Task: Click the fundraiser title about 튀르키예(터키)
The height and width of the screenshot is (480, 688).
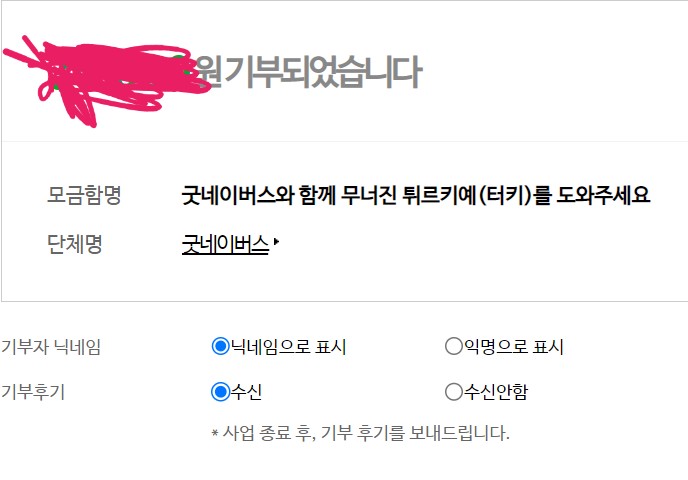Action: (416, 195)
